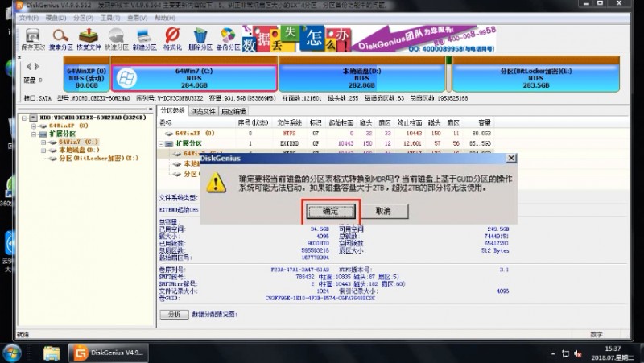This screenshot has height=363, width=644.
Task: Collapse the HD0 disk node in tree
Action: [x=24, y=118]
